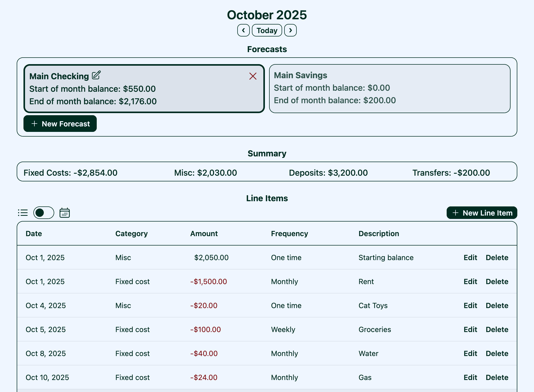Click the calendar view icon

65,213
